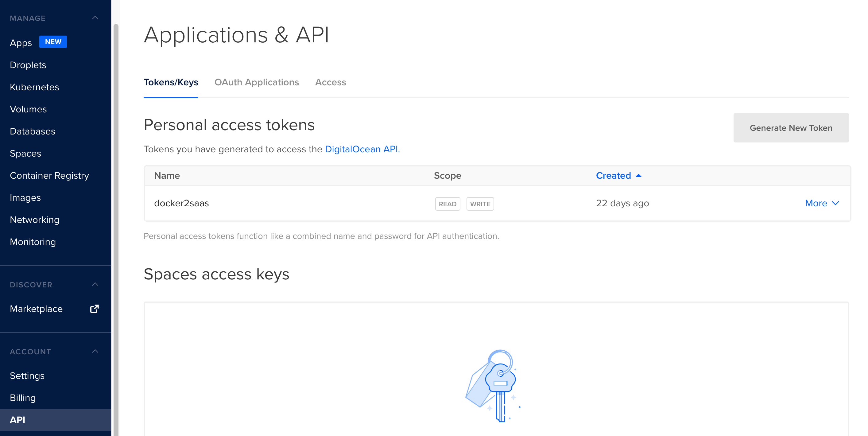Sort tokens by the Name column
Image resolution: width=868 pixels, height=436 pixels.
pyautogui.click(x=167, y=175)
